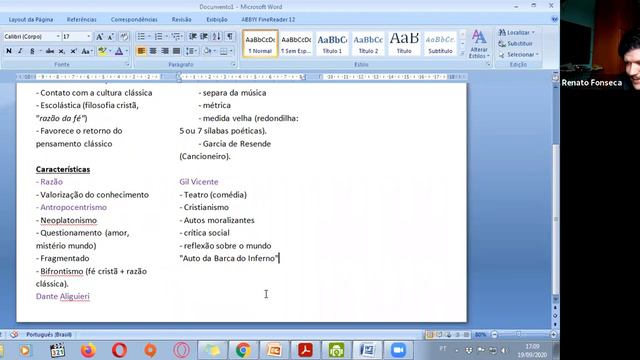Click the 80% zoom level
Screen dimensions: 640x360
(x=480, y=335)
